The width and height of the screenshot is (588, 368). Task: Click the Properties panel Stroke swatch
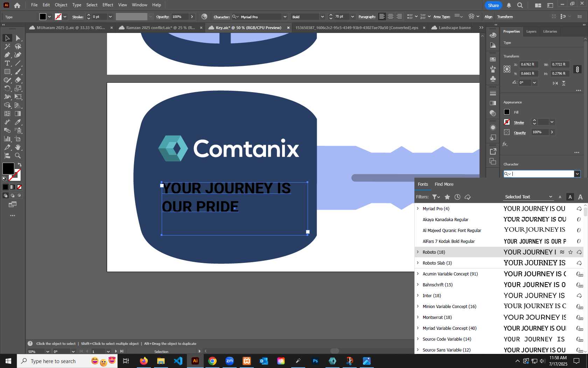(506, 122)
